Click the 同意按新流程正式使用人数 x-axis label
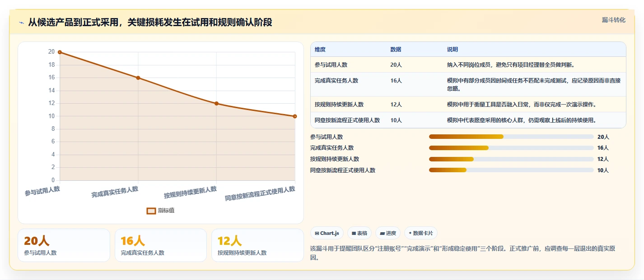 pos(260,193)
